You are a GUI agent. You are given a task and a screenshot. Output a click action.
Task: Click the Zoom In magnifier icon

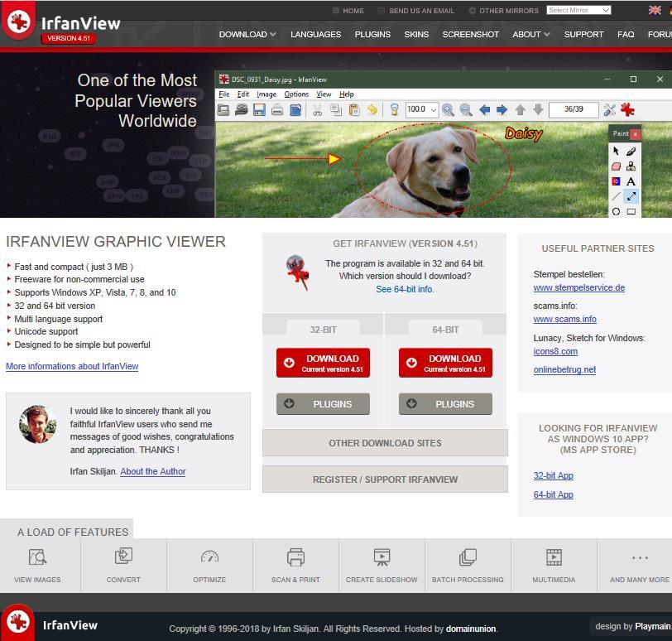[x=448, y=110]
